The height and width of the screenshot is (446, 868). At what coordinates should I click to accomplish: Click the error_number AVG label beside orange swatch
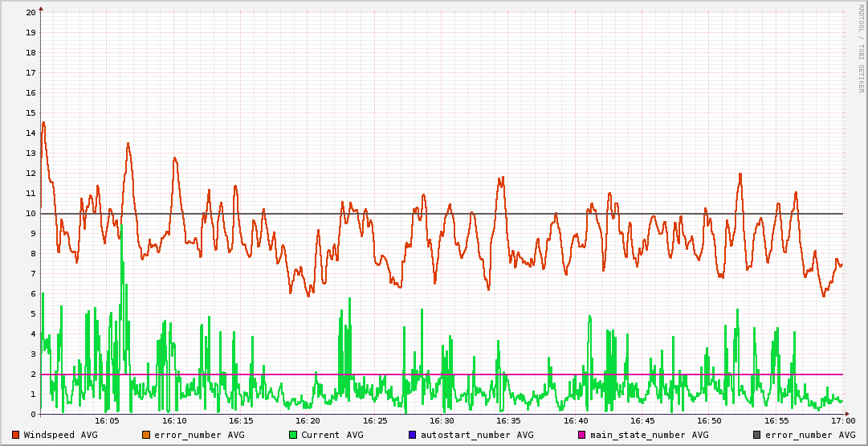pos(199,435)
